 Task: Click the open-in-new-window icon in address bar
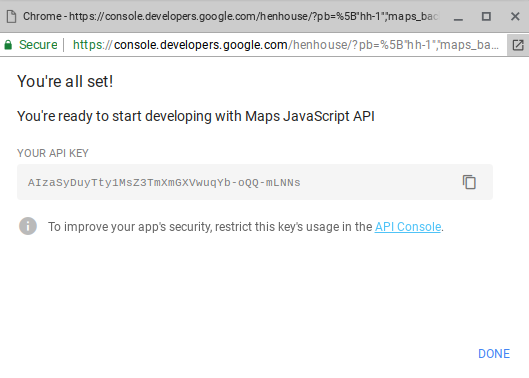[518, 45]
